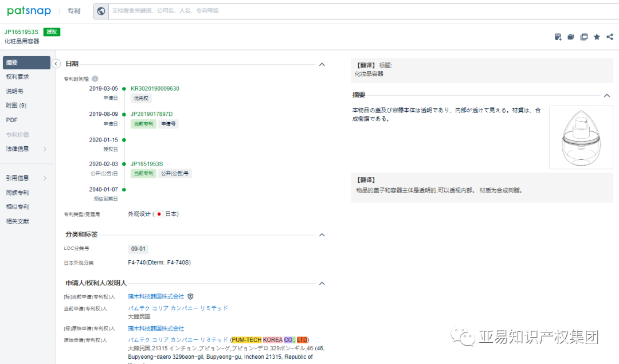The image size is (619, 364).
Task: Add patent to a folder collection
Action: tap(570, 37)
